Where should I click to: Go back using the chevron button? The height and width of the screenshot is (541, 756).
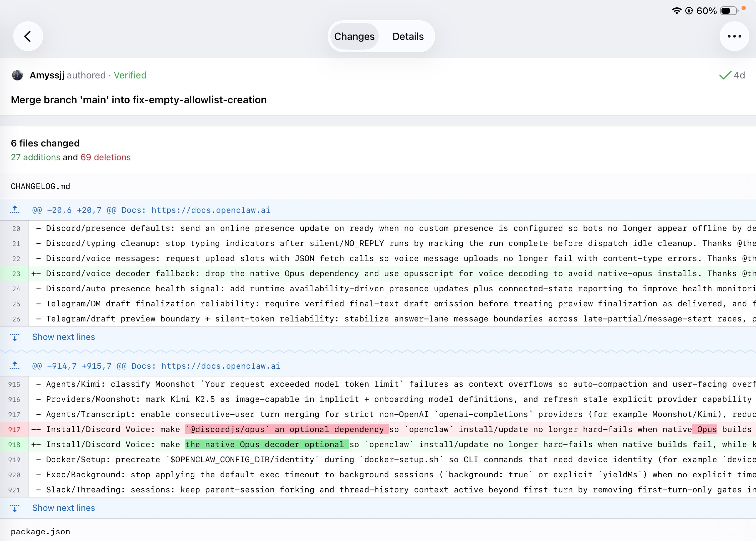pyautogui.click(x=28, y=36)
